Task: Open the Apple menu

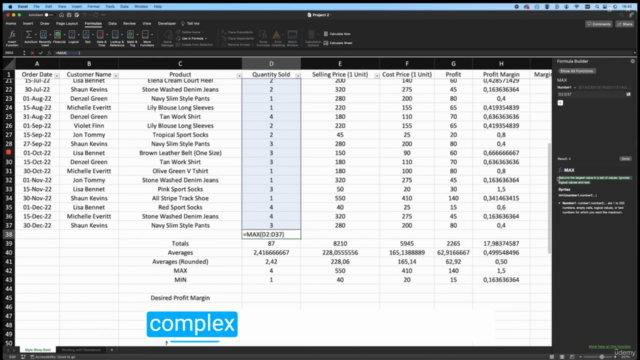Action: (x=10, y=7)
